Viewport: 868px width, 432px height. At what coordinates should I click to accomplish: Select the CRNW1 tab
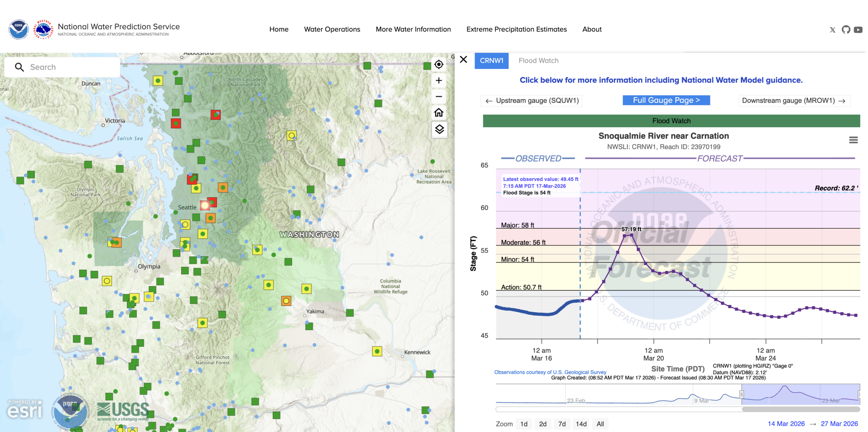click(x=491, y=61)
